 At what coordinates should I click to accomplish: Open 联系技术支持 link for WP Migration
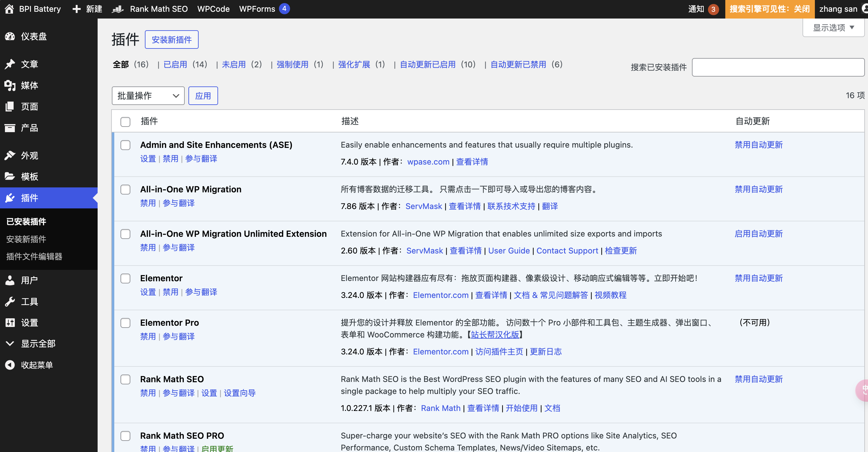coord(511,206)
